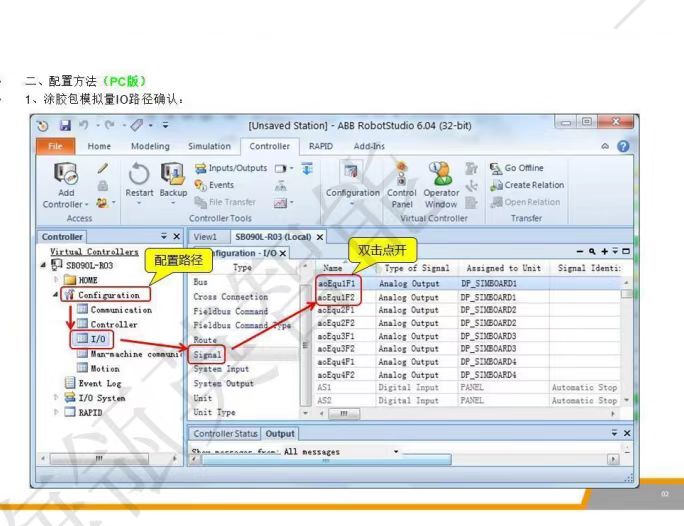Switch to the Output tab
This screenshot has height=526, width=684.
[280, 434]
